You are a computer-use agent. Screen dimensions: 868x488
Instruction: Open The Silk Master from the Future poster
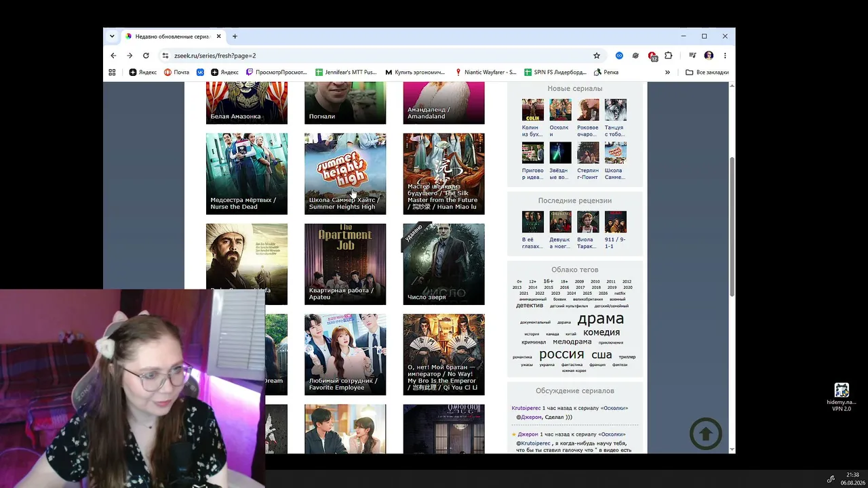[443, 174]
